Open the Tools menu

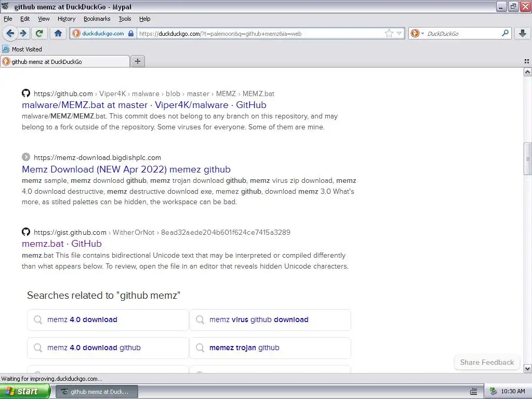[x=125, y=19]
